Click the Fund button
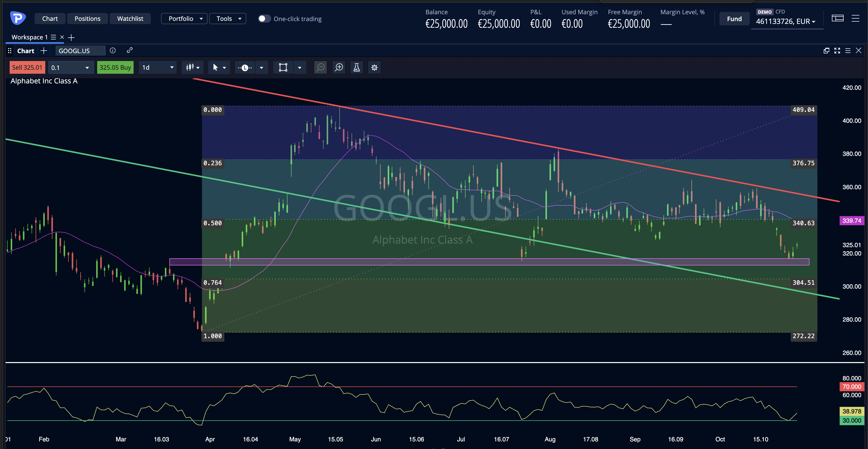The width and height of the screenshot is (868, 449). tap(734, 19)
